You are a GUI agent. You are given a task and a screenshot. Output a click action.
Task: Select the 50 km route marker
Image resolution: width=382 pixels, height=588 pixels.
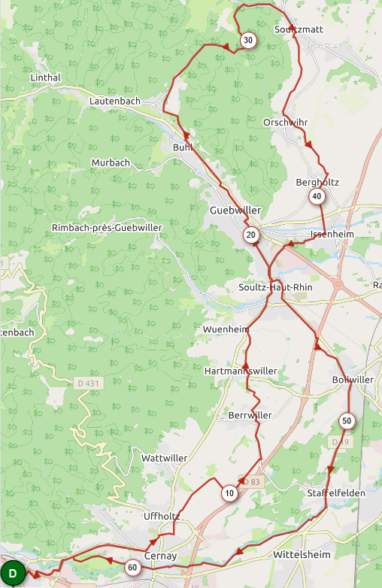tap(347, 421)
